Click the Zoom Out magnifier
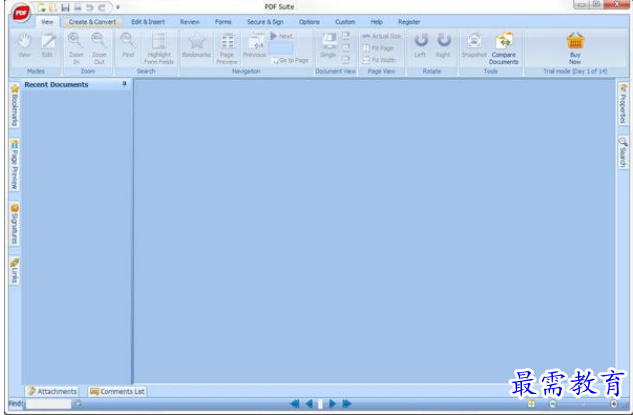Screen dimensions: 633x415 99,48
